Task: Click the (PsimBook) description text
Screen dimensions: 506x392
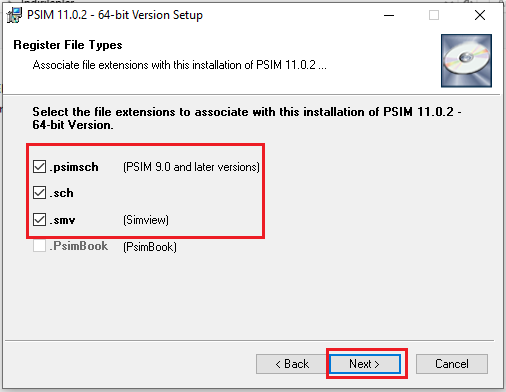Action: (150, 247)
